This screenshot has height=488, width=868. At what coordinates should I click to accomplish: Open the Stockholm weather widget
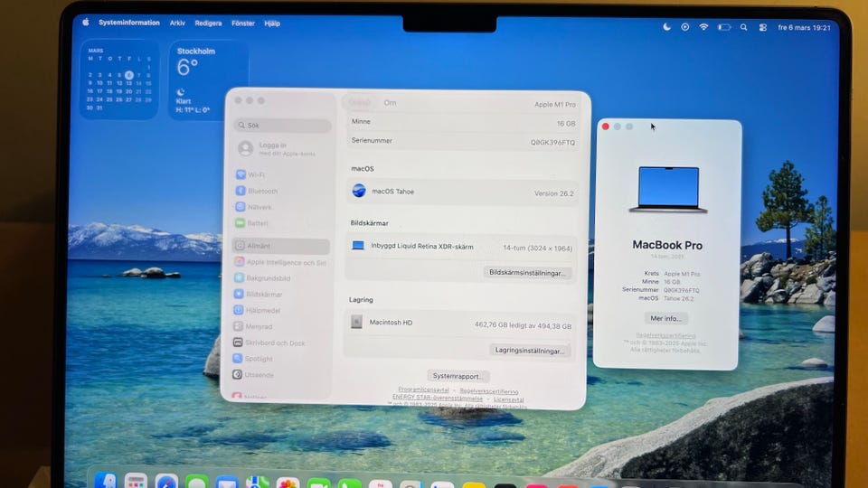pos(208,80)
